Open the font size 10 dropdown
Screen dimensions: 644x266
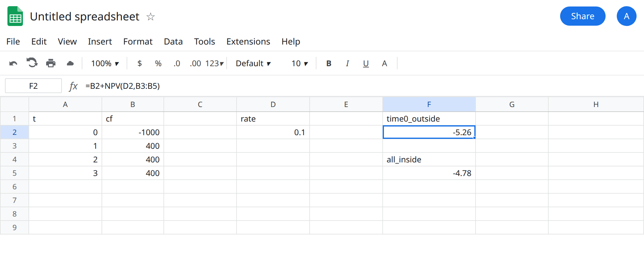click(300, 63)
